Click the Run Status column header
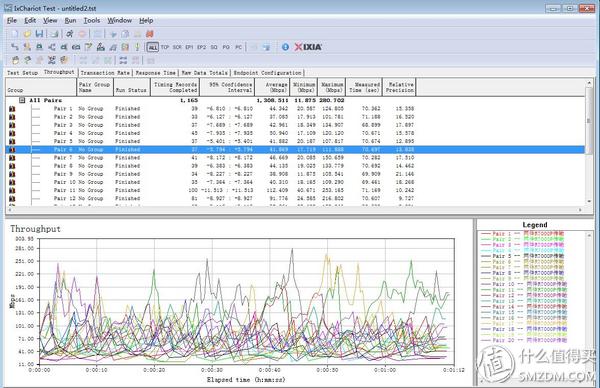The height and width of the screenshot is (388, 600). [132, 87]
